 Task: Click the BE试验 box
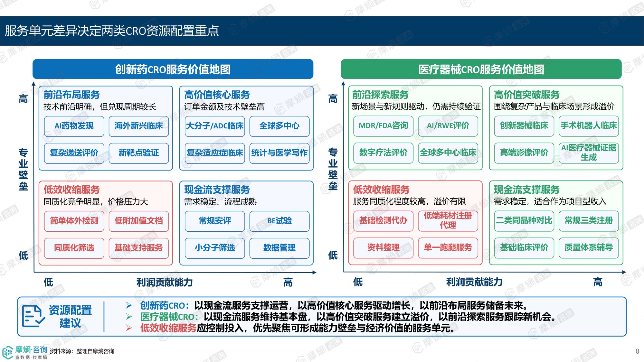(x=279, y=221)
